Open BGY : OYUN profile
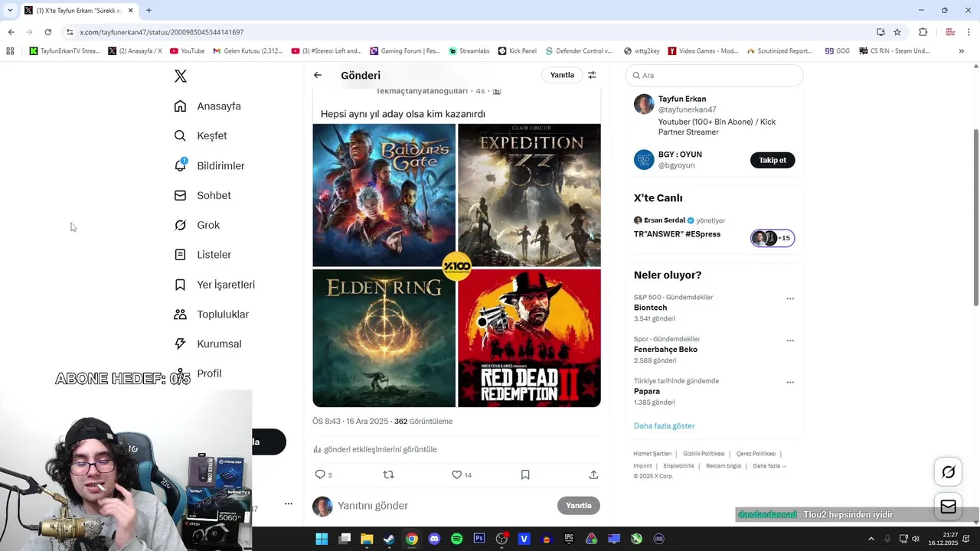The image size is (980, 551). (x=680, y=154)
